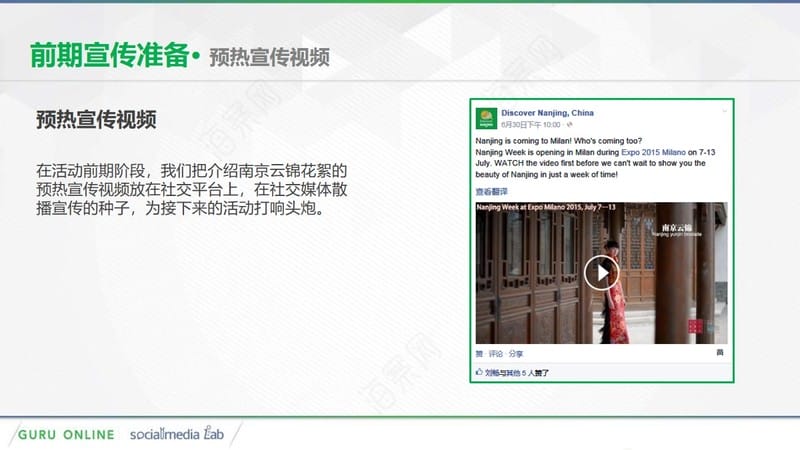Click the video title overlay text
This screenshot has height=450, width=800.
pyautogui.click(x=546, y=207)
